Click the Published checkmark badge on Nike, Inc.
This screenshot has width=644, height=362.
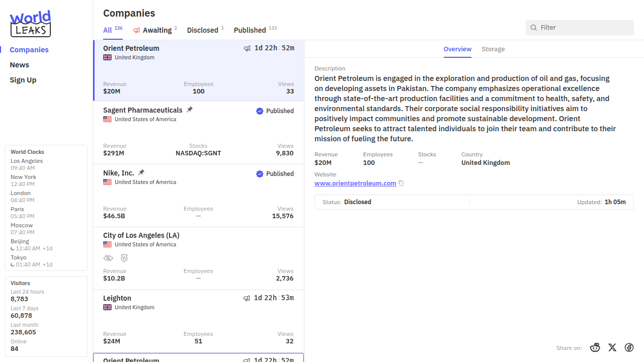pyautogui.click(x=260, y=174)
